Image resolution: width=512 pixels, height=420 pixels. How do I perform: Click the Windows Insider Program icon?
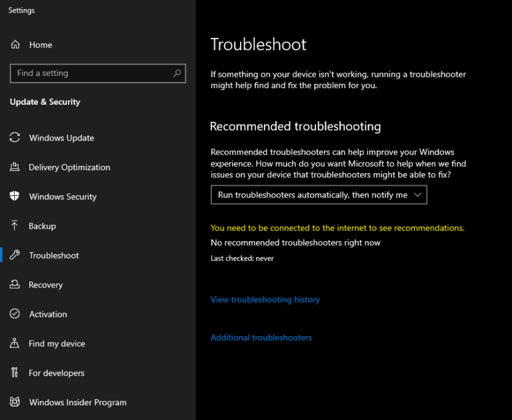pyautogui.click(x=15, y=402)
